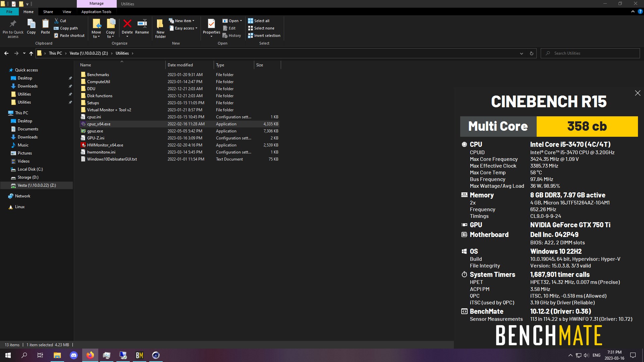
Task: Create a New folder via ribbon
Action: 160,28
